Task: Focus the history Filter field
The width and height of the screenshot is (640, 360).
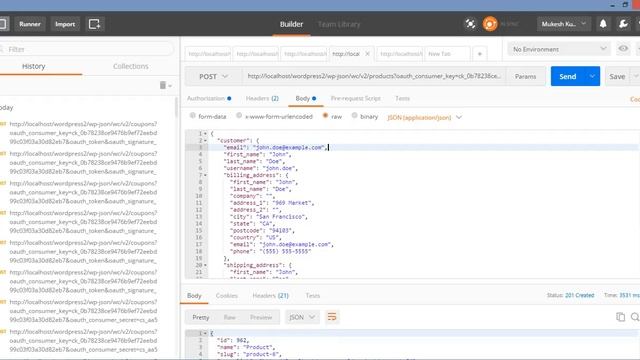Action: 88,49
